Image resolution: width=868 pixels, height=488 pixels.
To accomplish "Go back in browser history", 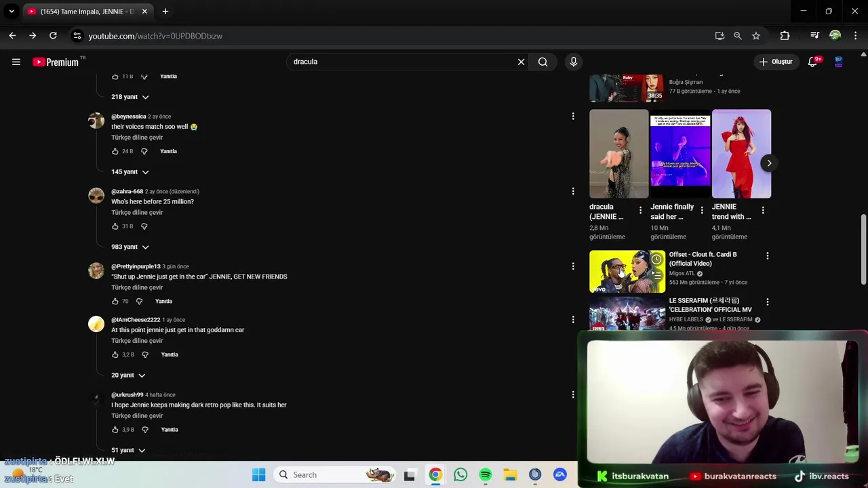I will pyautogui.click(x=12, y=36).
